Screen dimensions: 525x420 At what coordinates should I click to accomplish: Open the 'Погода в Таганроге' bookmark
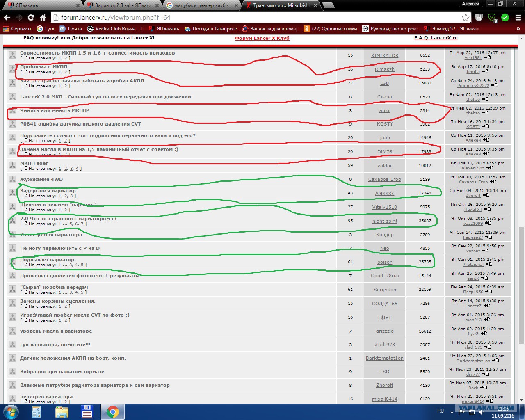[x=211, y=29]
